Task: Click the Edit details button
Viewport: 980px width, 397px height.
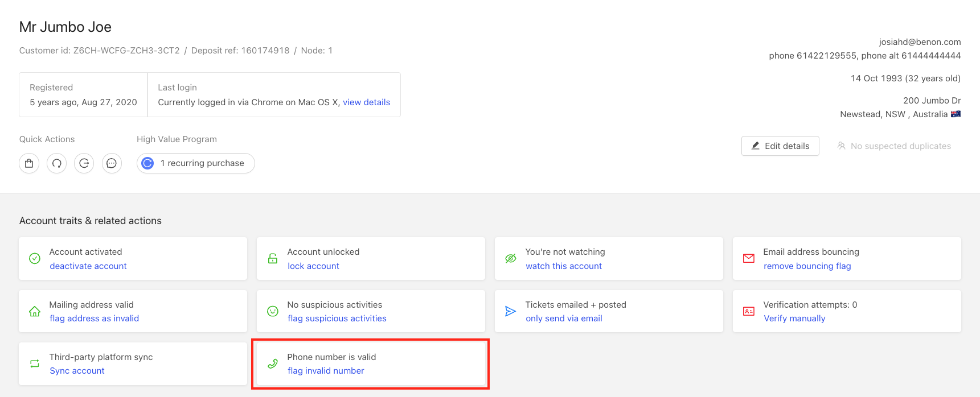Action: click(780, 146)
